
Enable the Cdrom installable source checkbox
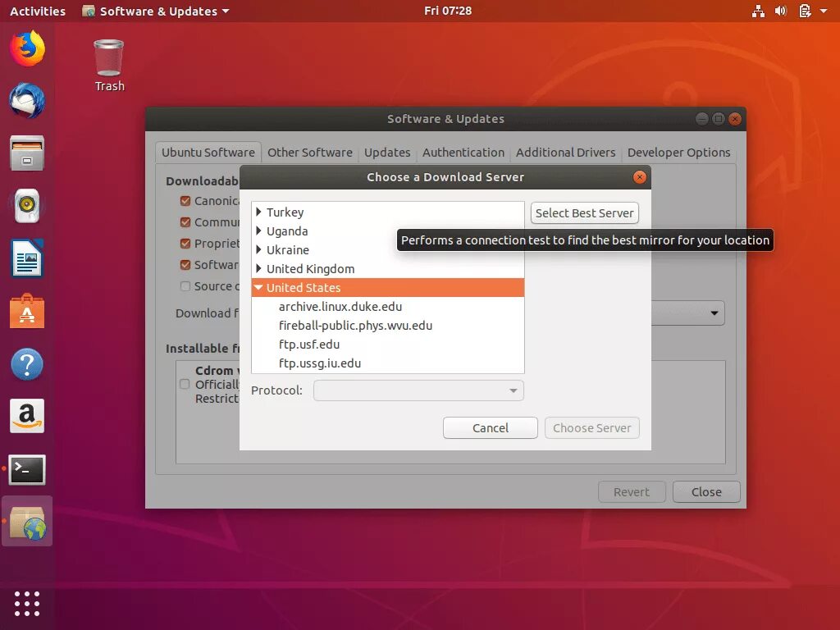click(185, 384)
